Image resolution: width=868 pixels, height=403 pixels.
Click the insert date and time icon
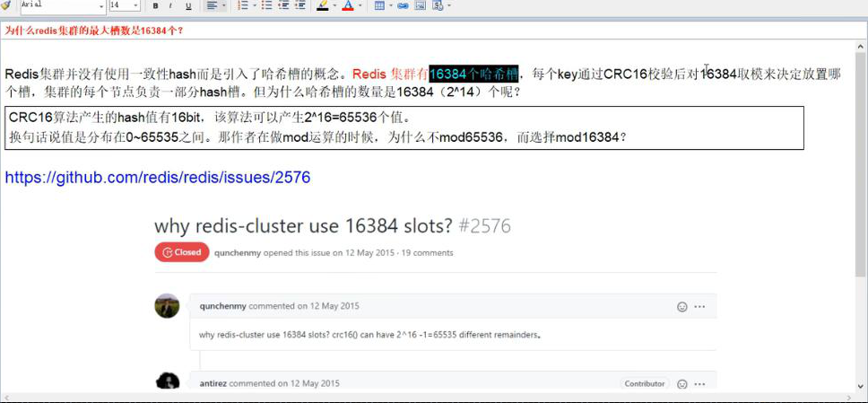[437, 5]
